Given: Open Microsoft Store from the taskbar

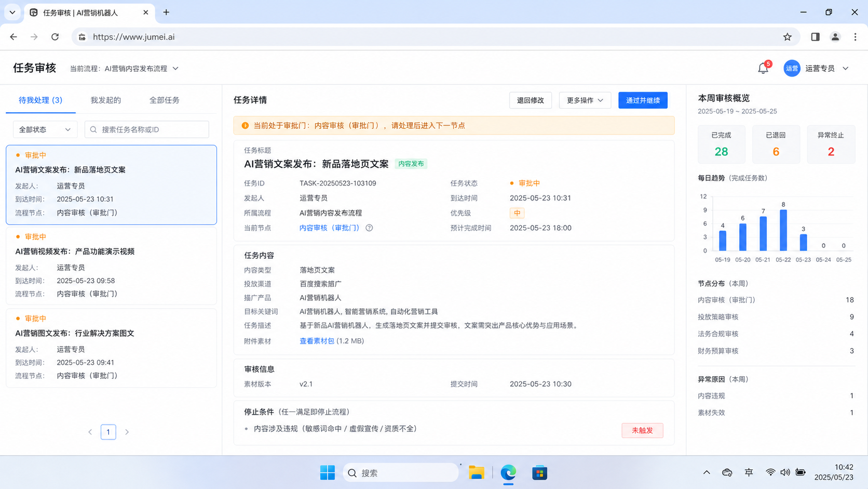Looking at the screenshot, I should (539, 473).
